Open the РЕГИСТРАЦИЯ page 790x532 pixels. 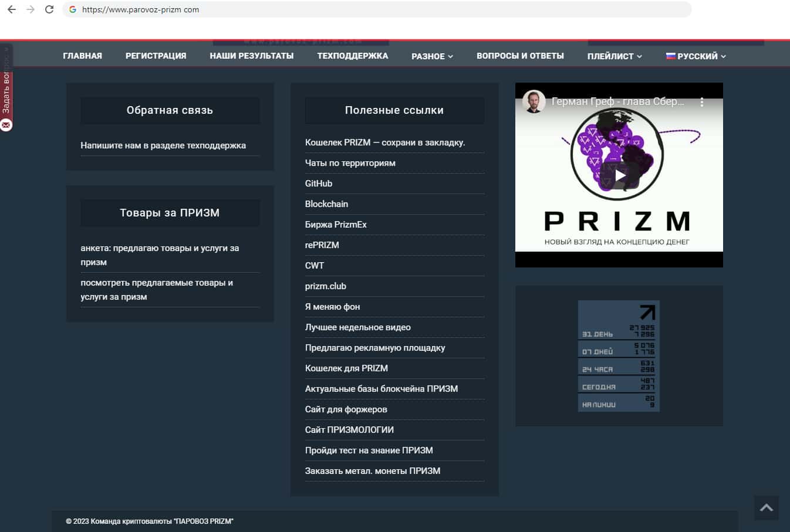pos(156,56)
